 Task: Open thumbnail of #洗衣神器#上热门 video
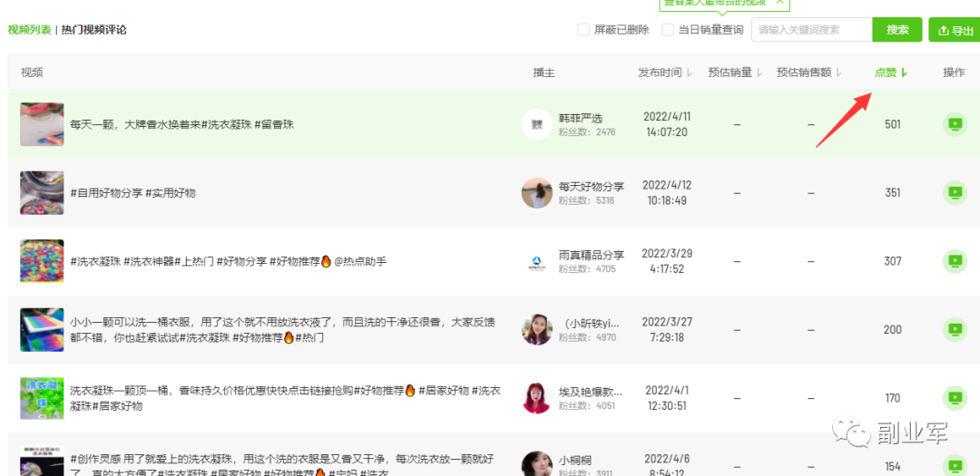(x=42, y=261)
